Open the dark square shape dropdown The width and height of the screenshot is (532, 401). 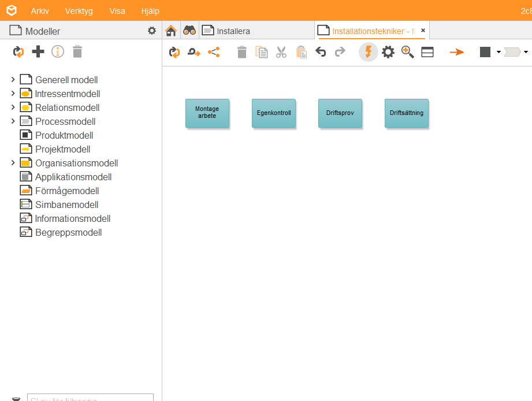pyautogui.click(x=498, y=53)
